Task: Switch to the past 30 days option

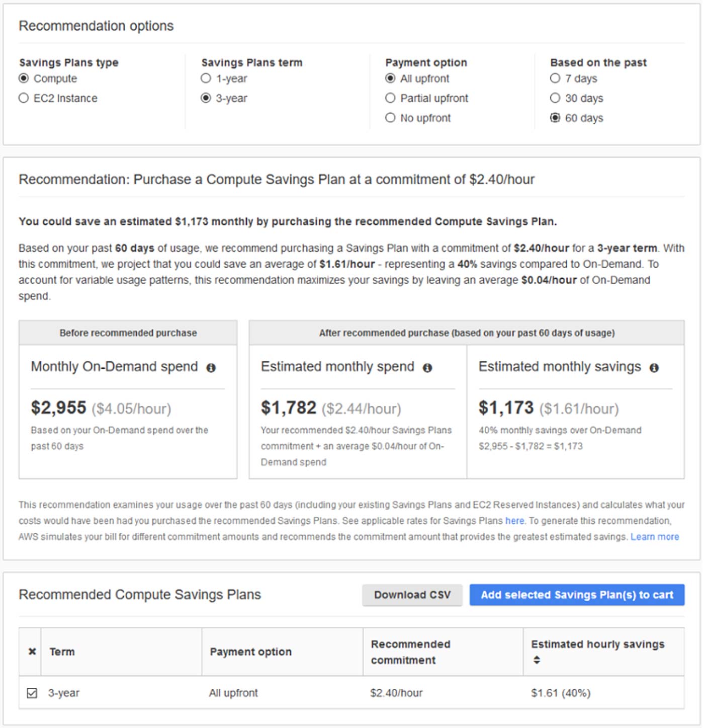Action: 555,99
